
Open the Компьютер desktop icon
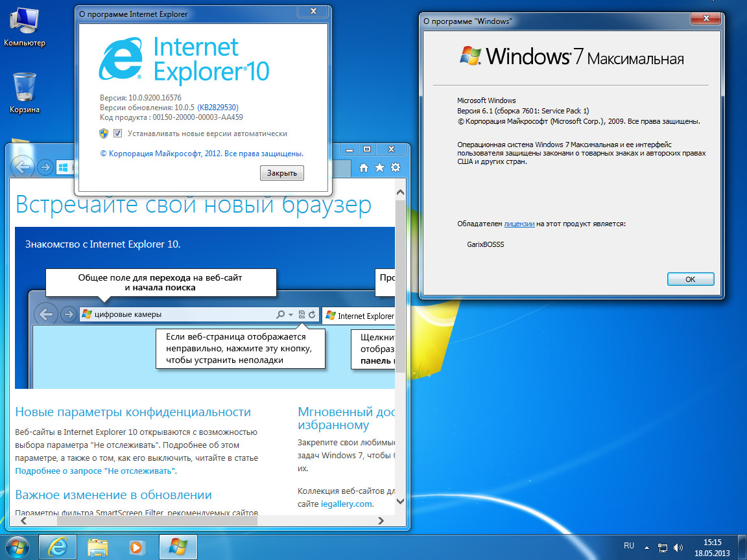click(24, 27)
